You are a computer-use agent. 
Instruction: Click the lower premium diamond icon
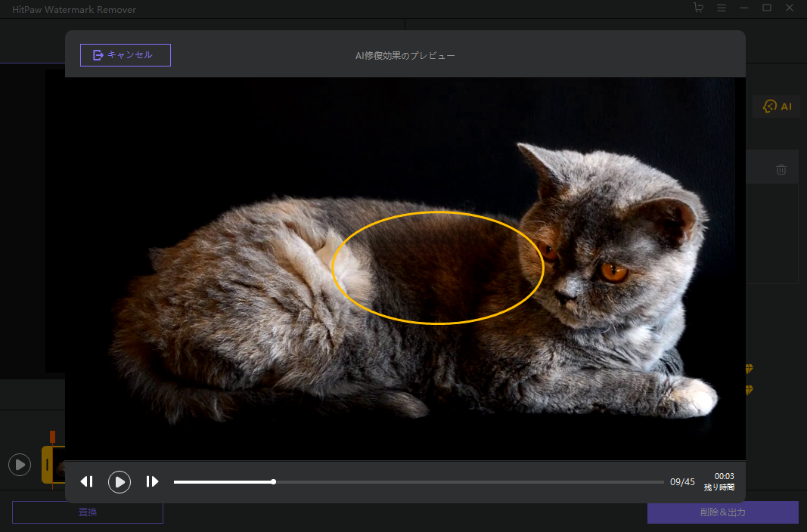point(749,390)
